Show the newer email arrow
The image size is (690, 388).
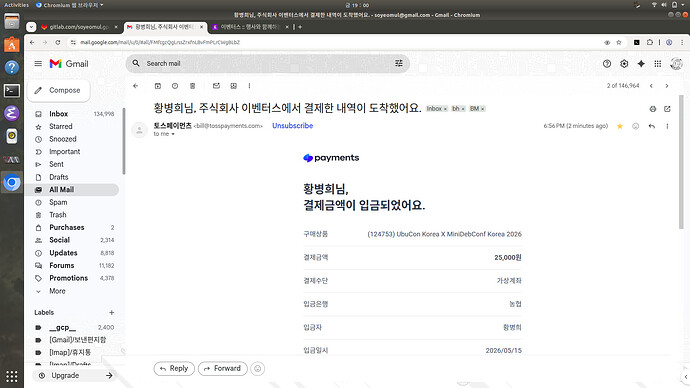pos(651,86)
